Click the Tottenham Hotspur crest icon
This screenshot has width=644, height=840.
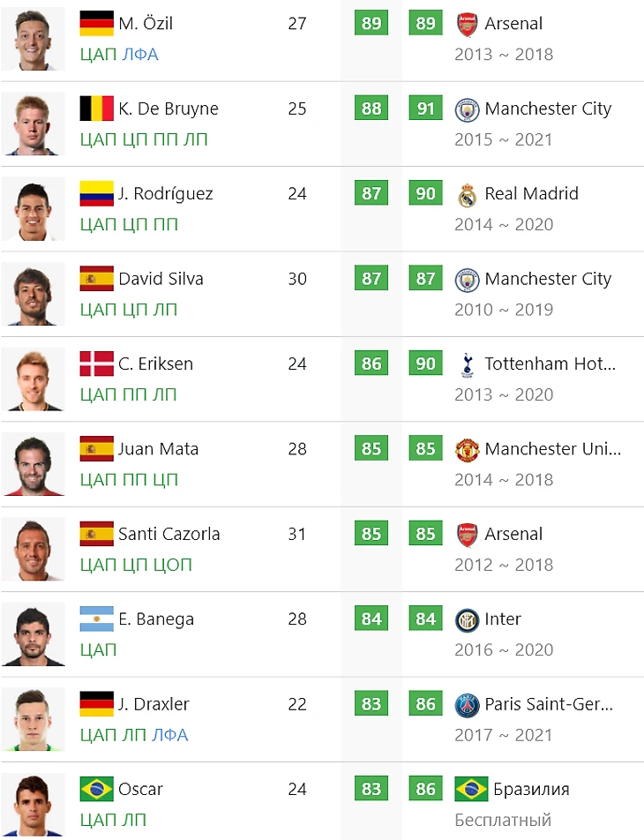tap(467, 364)
